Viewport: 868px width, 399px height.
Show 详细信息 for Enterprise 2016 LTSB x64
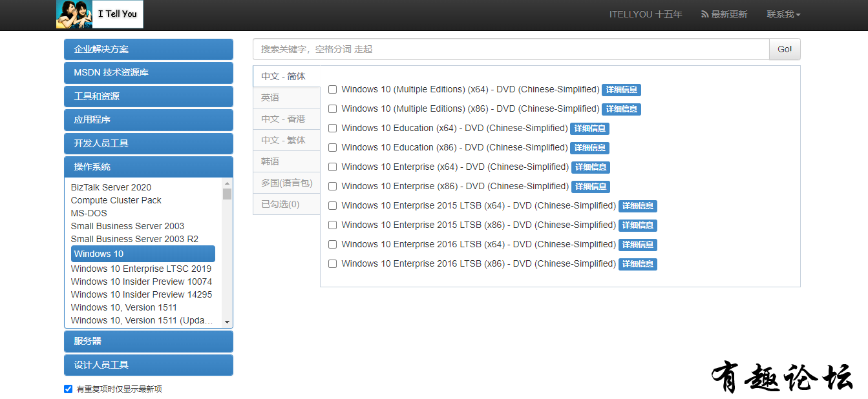[638, 245]
